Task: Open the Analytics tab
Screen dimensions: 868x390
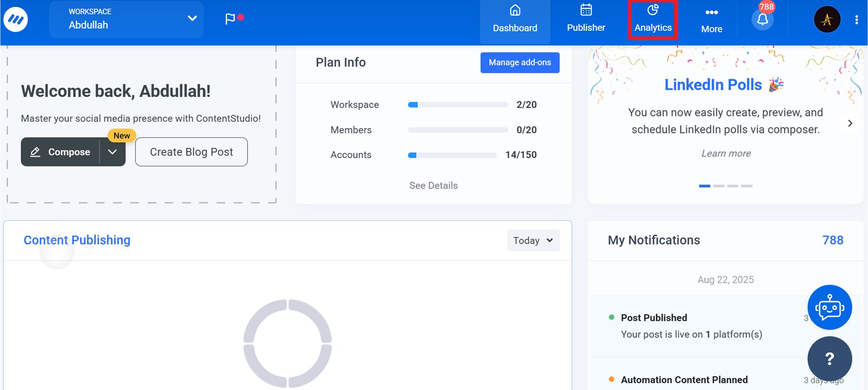Action: 653,19
